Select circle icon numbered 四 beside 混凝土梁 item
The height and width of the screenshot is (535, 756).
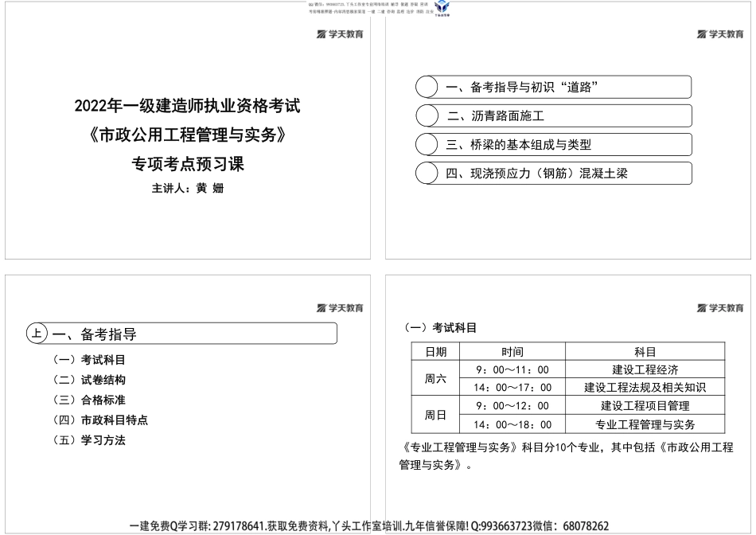[x=427, y=173]
